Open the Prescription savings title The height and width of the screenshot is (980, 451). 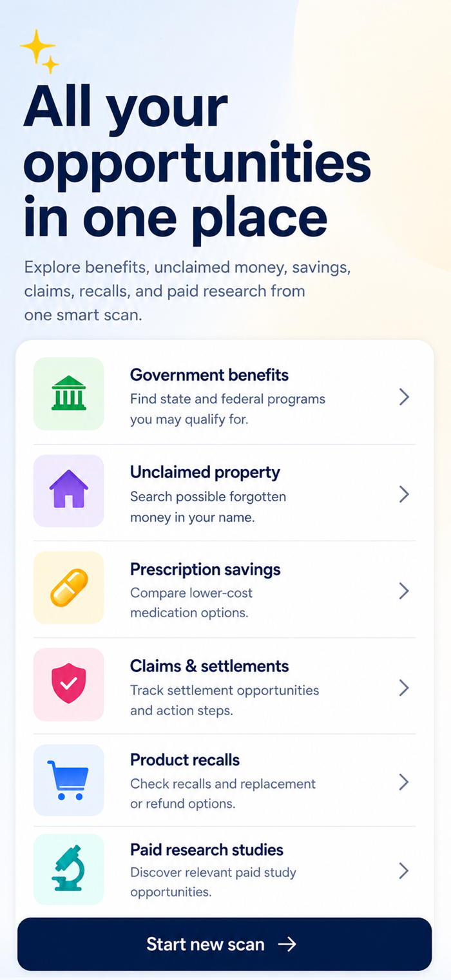(206, 570)
